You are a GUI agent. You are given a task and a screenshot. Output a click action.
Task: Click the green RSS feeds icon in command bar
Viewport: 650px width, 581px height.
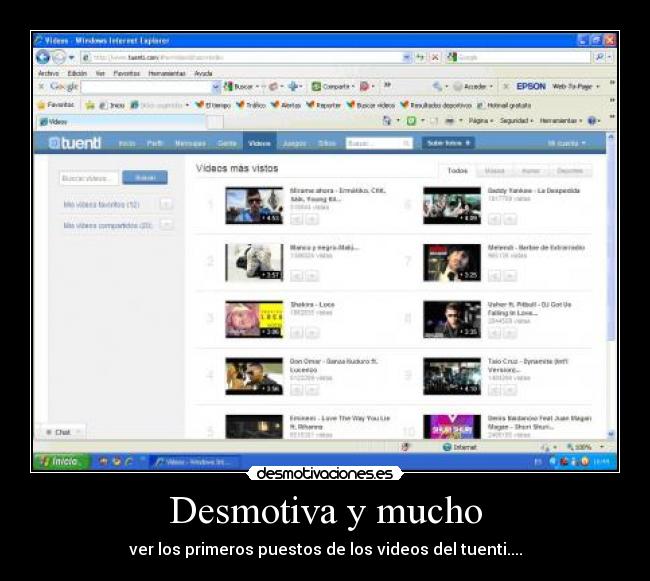(411, 121)
